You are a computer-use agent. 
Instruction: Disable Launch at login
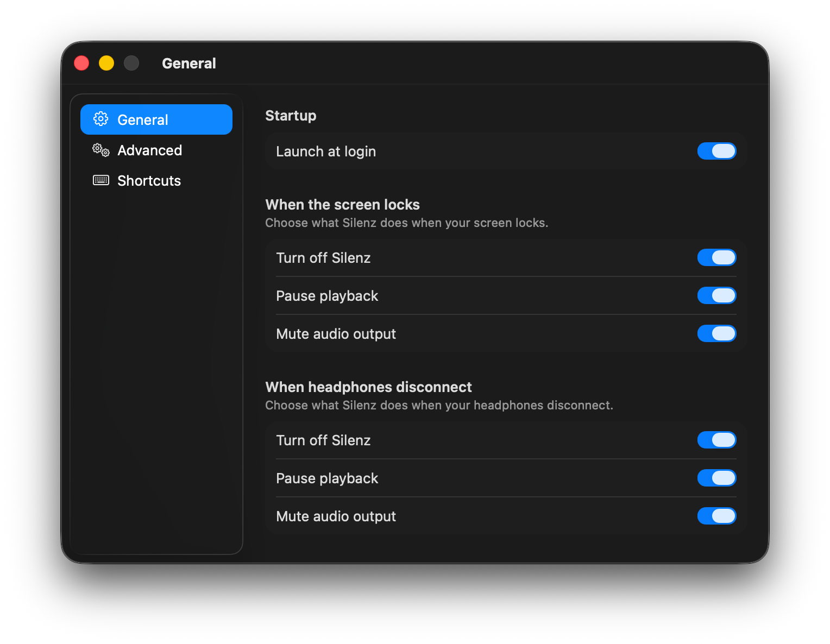[717, 151]
